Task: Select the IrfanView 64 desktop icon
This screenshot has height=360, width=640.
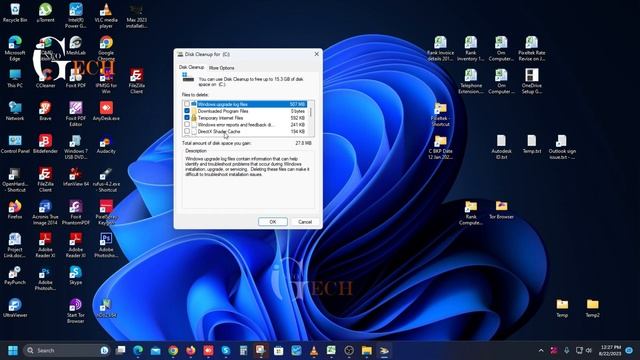Action: [x=76, y=177]
